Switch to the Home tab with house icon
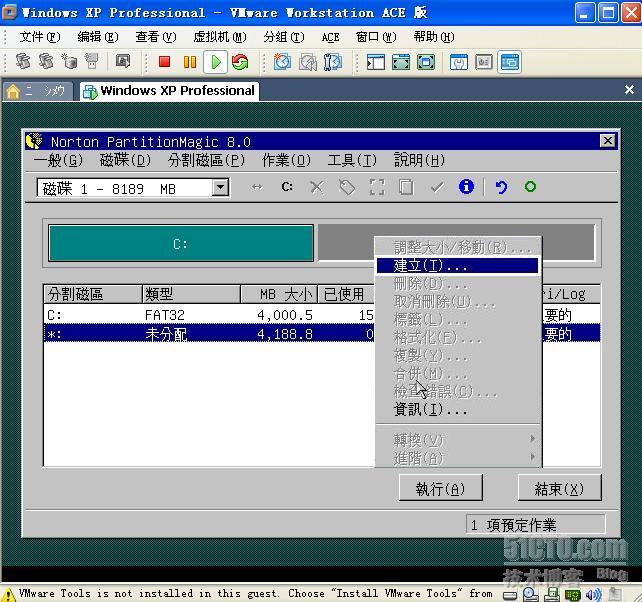This screenshot has width=642, height=602. [x=38, y=91]
